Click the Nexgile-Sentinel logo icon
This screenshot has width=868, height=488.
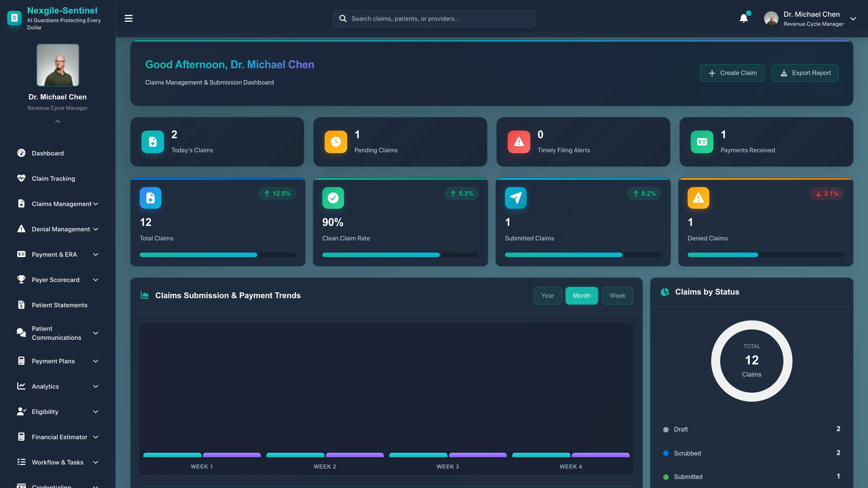click(14, 18)
